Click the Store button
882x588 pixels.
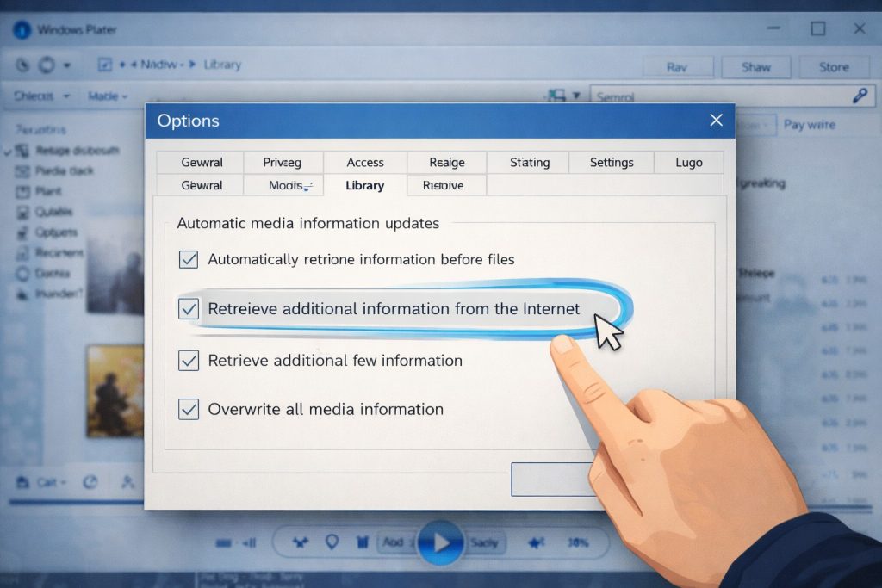pyautogui.click(x=833, y=67)
